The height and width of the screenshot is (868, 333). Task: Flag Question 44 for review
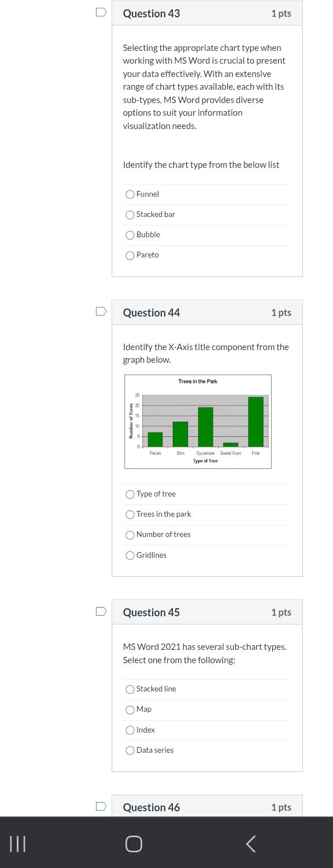101,311
